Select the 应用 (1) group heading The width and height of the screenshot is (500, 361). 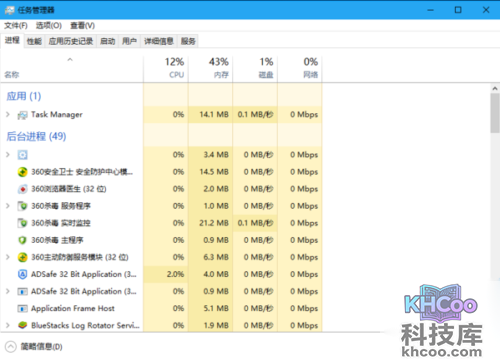(x=24, y=96)
